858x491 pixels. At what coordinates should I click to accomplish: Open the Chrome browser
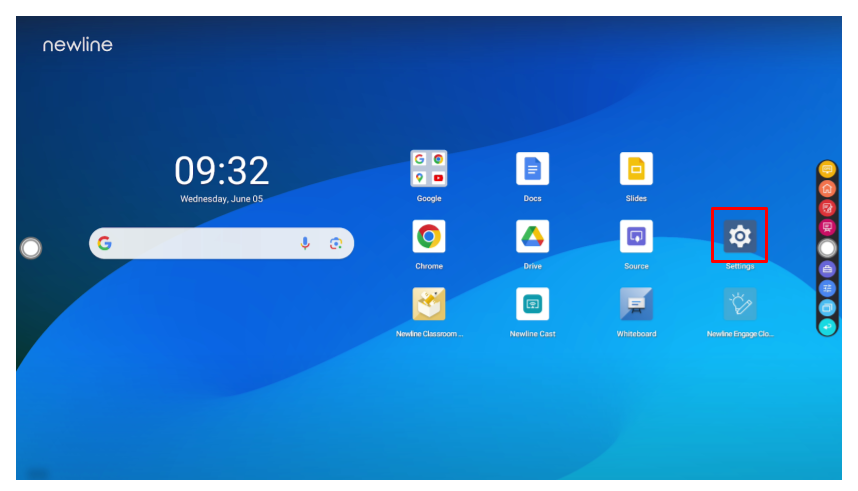(428, 236)
